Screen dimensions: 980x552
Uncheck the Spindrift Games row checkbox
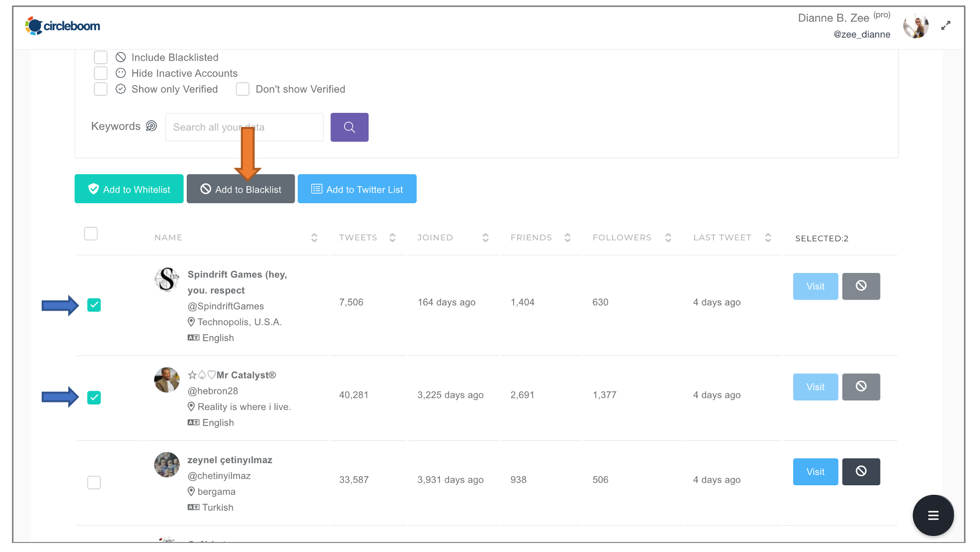(94, 305)
